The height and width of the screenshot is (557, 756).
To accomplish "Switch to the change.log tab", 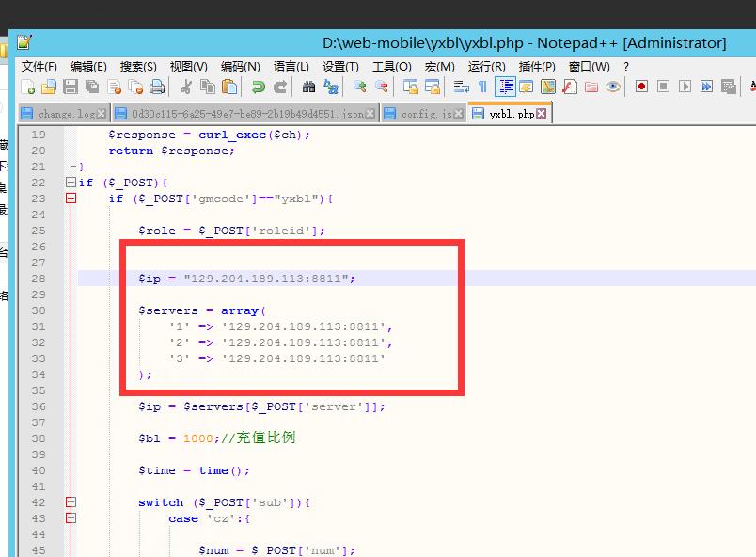I will point(66,114).
